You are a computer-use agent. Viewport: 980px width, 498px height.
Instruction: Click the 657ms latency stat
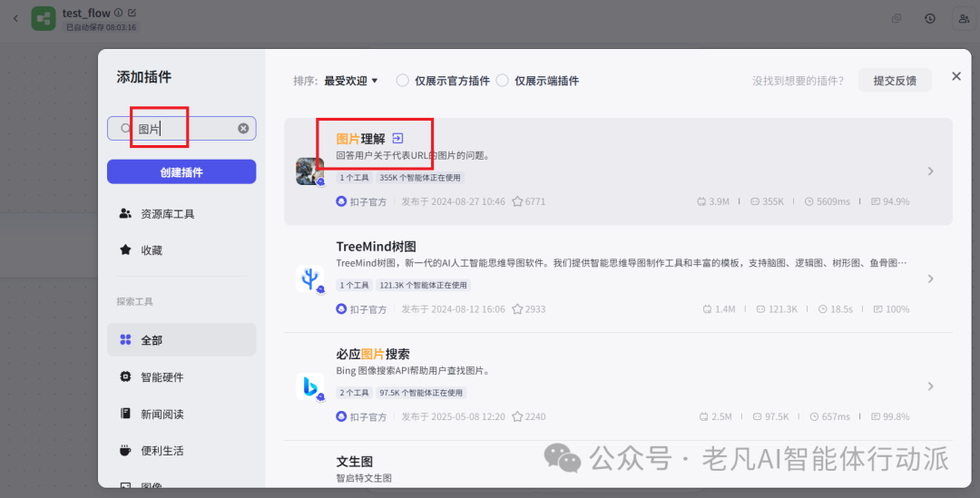829,416
